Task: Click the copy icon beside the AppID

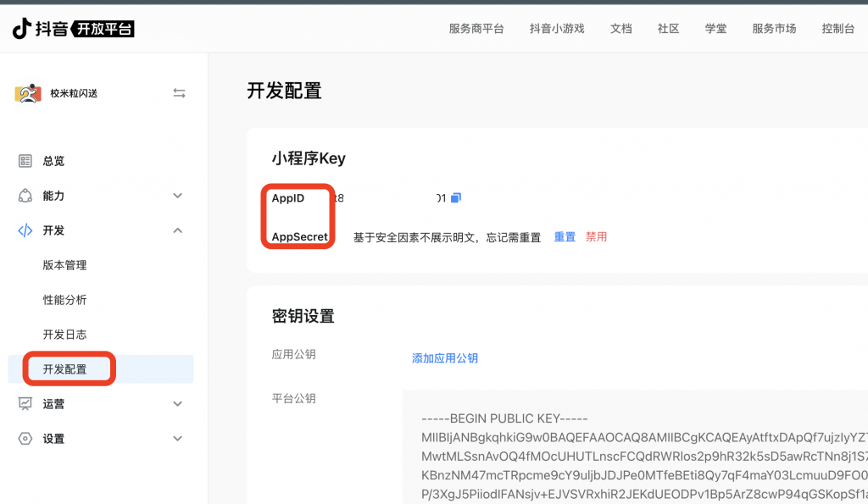Action: (455, 197)
